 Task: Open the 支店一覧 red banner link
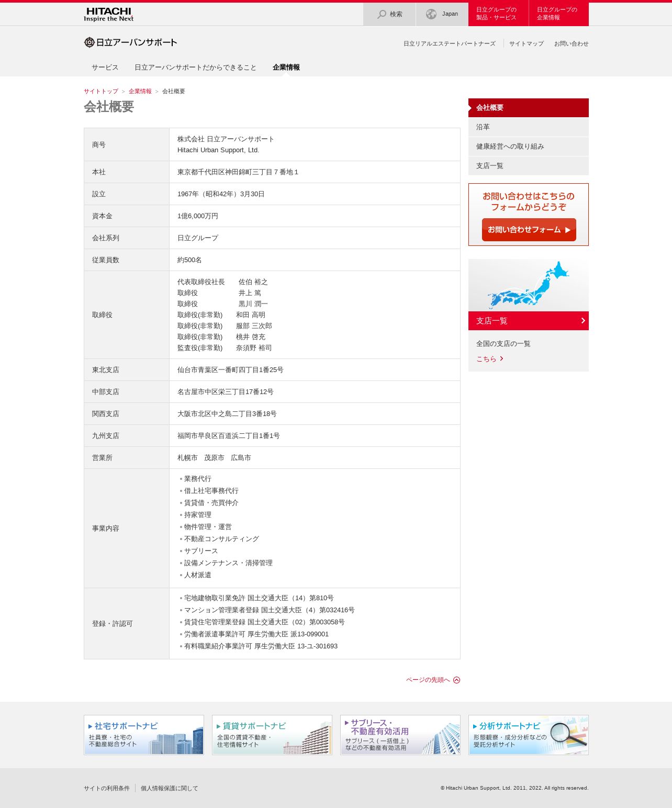coord(529,321)
